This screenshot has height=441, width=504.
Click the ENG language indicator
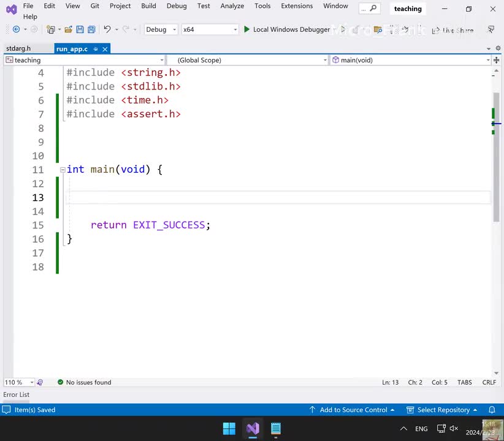[421, 429]
